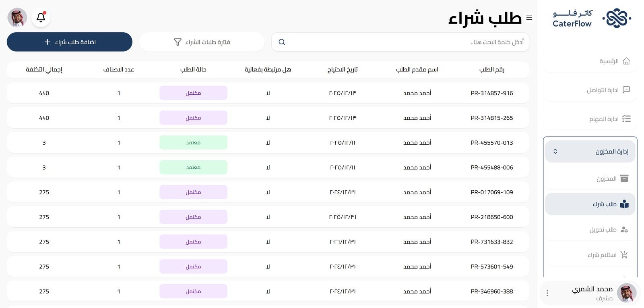Open الرئيسية in the sidebar
Image resolution: width=644 pixels, height=308 pixels.
(590, 61)
